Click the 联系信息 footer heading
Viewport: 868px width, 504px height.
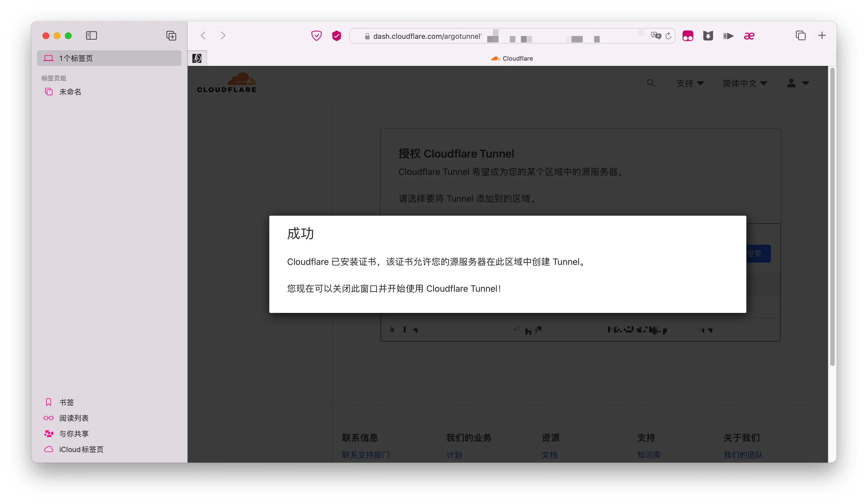[x=360, y=437]
